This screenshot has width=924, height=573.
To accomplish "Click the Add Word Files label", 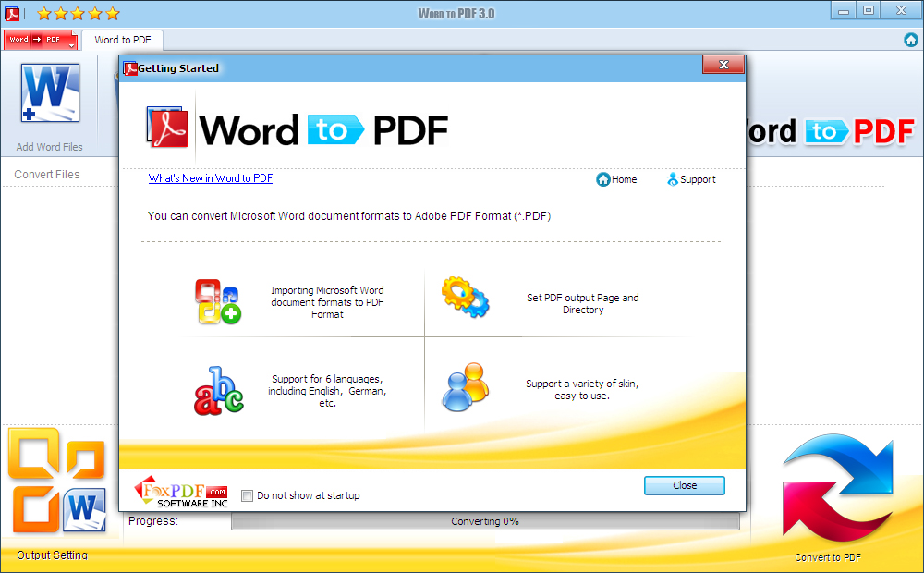I will point(50,147).
